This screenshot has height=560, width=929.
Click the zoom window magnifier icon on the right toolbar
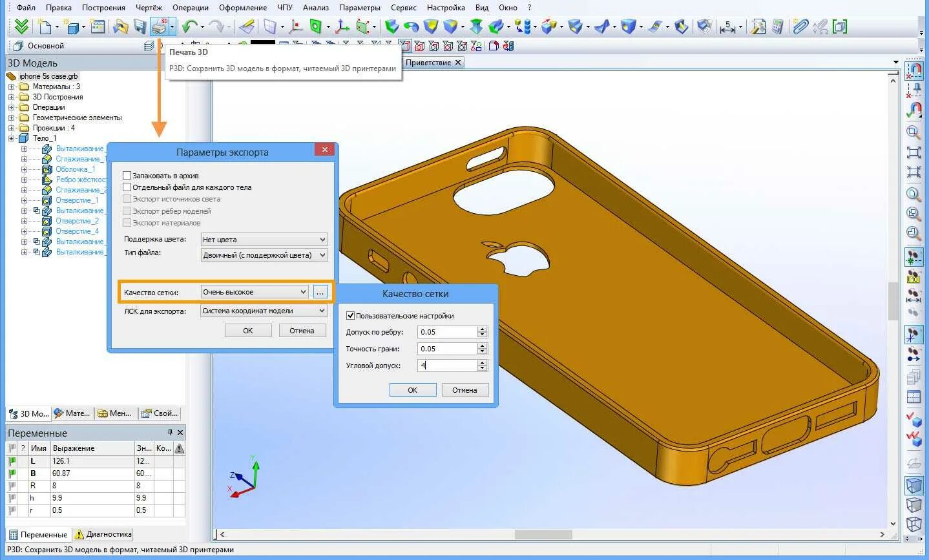[913, 132]
